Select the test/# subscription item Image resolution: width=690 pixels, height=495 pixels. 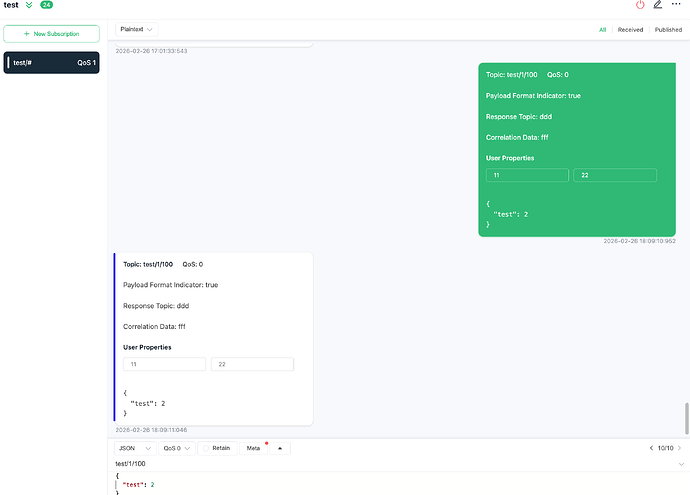pyautogui.click(x=51, y=63)
